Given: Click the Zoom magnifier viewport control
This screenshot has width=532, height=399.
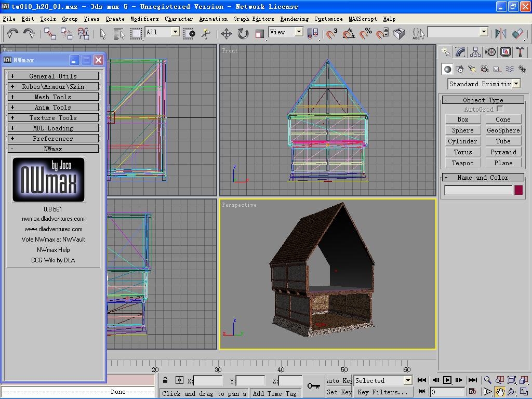Looking at the screenshot, I should (x=487, y=380).
